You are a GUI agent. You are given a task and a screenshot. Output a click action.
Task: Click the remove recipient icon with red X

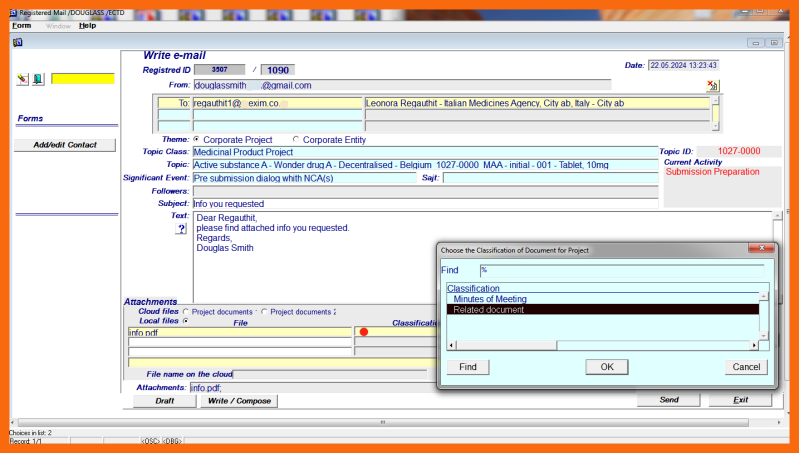712,87
